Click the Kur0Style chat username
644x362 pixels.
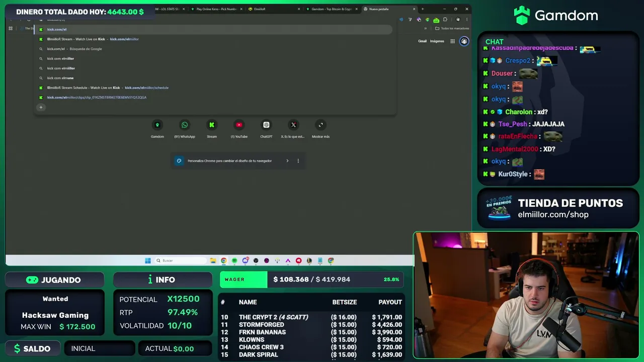tap(513, 174)
